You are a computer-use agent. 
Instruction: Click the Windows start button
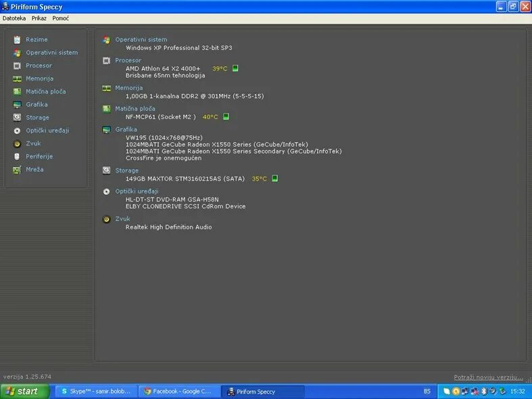pos(25,392)
